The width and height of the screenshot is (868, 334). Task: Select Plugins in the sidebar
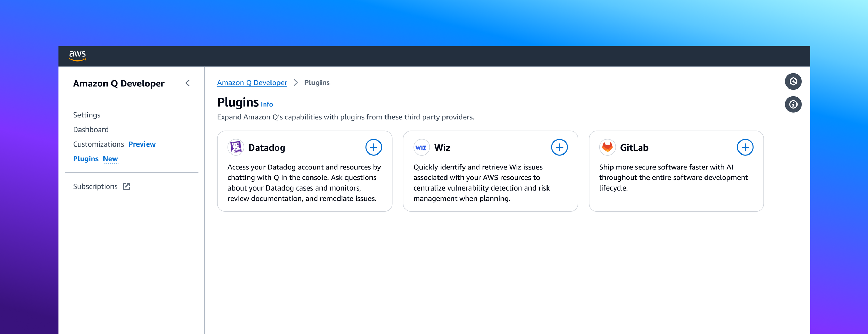click(86, 159)
